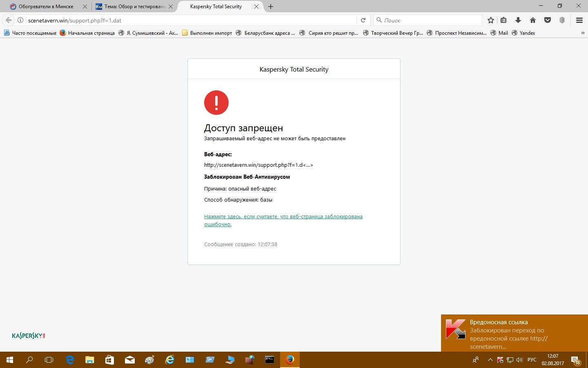
Task: Focus the Поиск search field
Action: click(428, 20)
